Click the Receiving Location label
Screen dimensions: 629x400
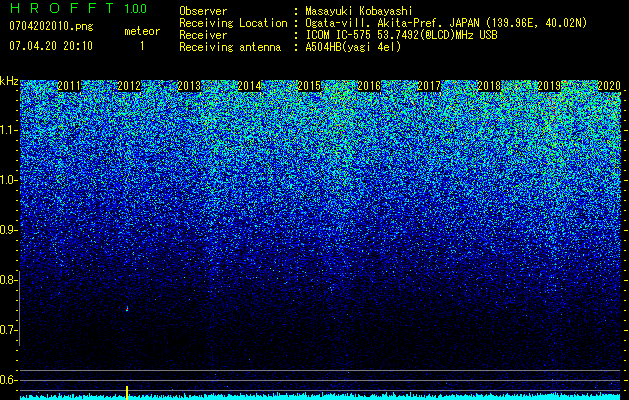tap(233, 23)
